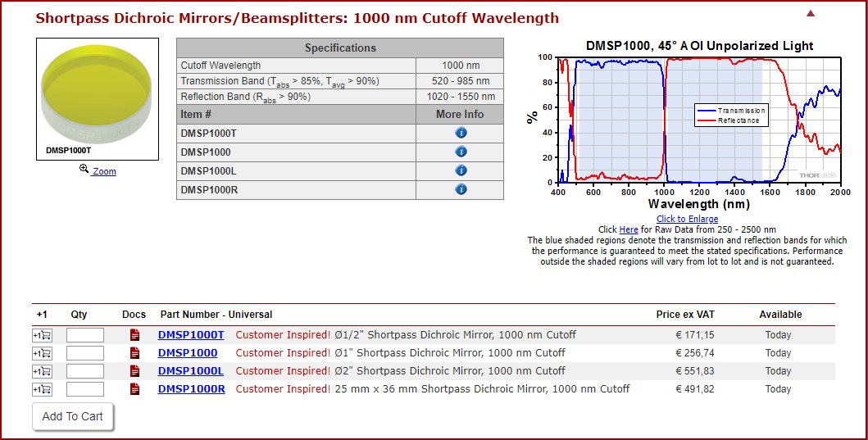
Task: Click info icon for DMSP1000L row
Action: (461, 170)
